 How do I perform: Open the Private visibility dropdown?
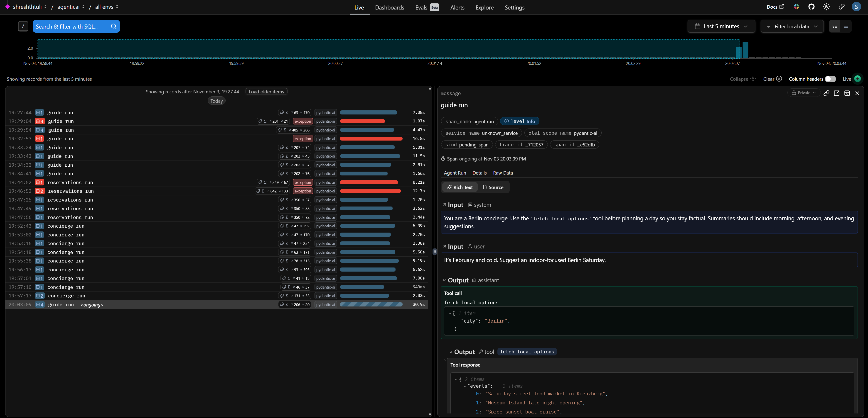[x=804, y=93]
